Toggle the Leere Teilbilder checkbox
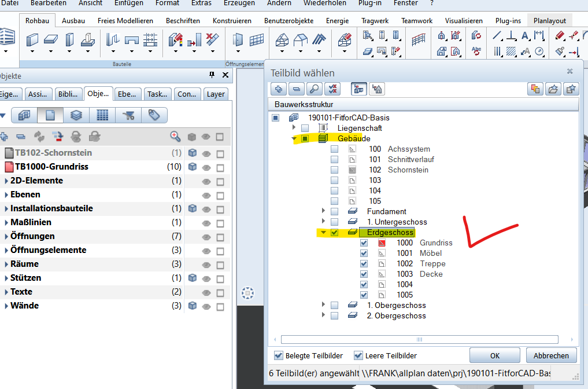Image resolution: width=588 pixels, height=389 pixels. (358, 355)
